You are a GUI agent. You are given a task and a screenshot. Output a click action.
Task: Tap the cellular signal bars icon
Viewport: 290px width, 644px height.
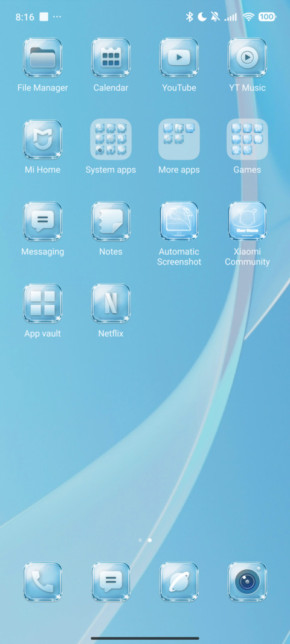(231, 17)
